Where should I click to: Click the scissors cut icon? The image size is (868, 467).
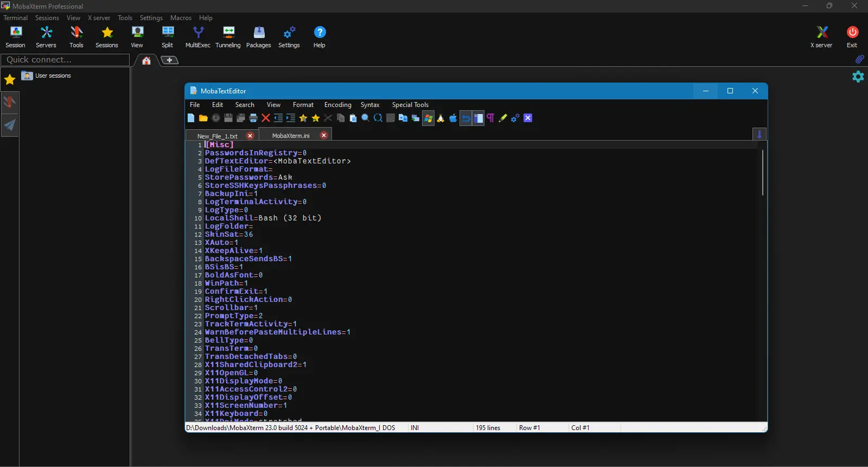coord(328,118)
